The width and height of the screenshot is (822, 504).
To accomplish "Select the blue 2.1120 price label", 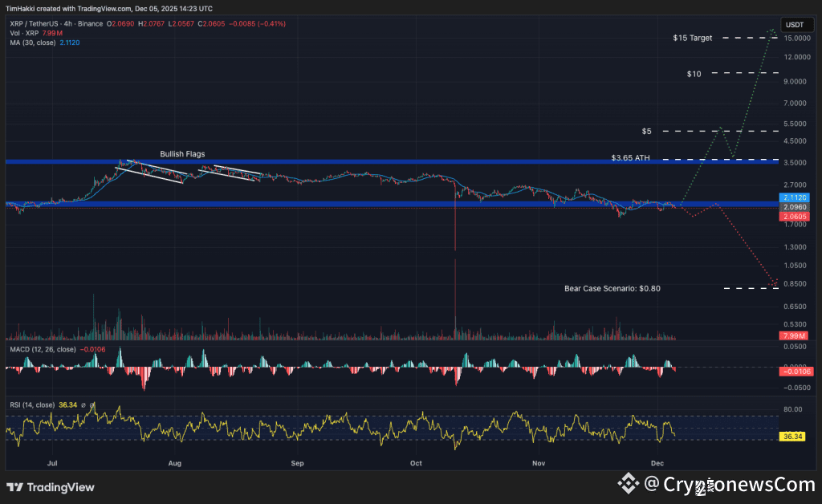I will pyautogui.click(x=793, y=197).
